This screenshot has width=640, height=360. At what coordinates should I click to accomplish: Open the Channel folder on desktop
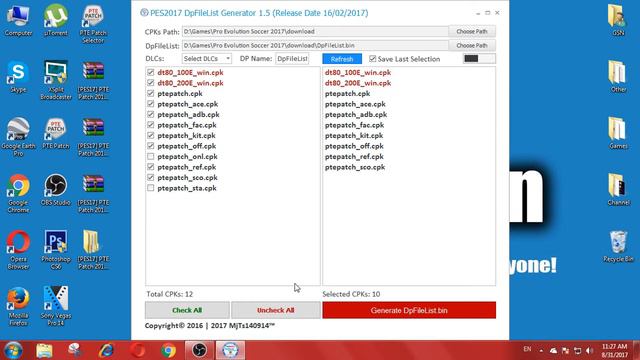pos(618,189)
